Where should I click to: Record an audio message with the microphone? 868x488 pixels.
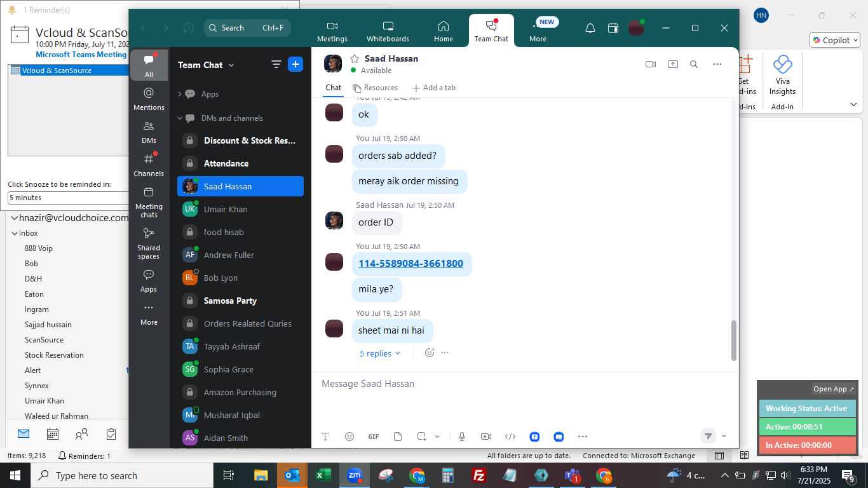coord(462,437)
